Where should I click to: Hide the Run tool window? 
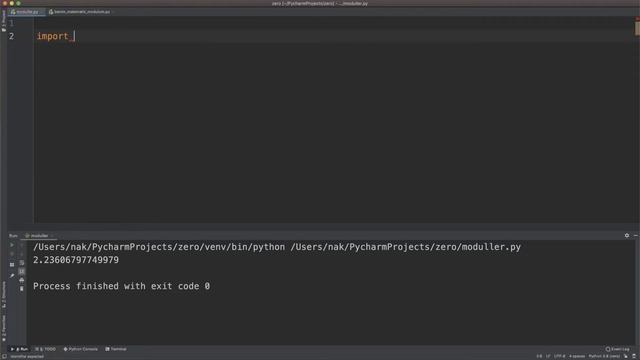click(636, 236)
